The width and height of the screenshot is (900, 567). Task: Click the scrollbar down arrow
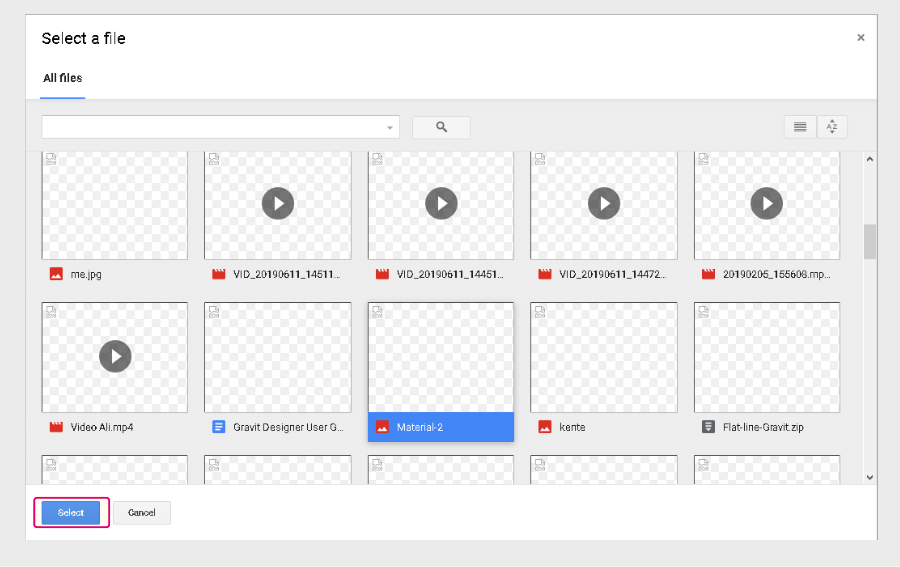[870, 477]
